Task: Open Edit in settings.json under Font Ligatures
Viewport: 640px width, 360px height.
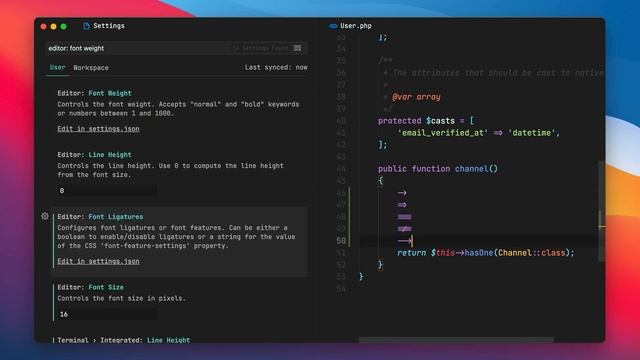Action: click(x=98, y=261)
